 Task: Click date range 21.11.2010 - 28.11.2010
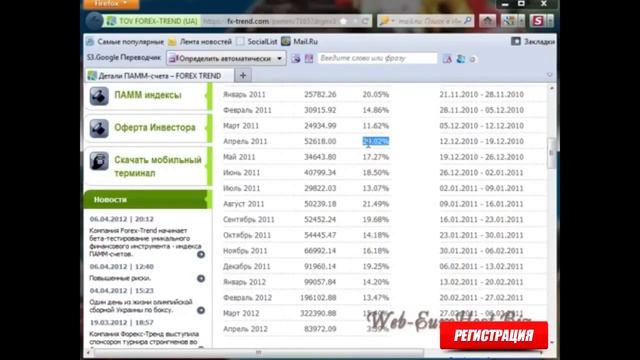point(482,95)
